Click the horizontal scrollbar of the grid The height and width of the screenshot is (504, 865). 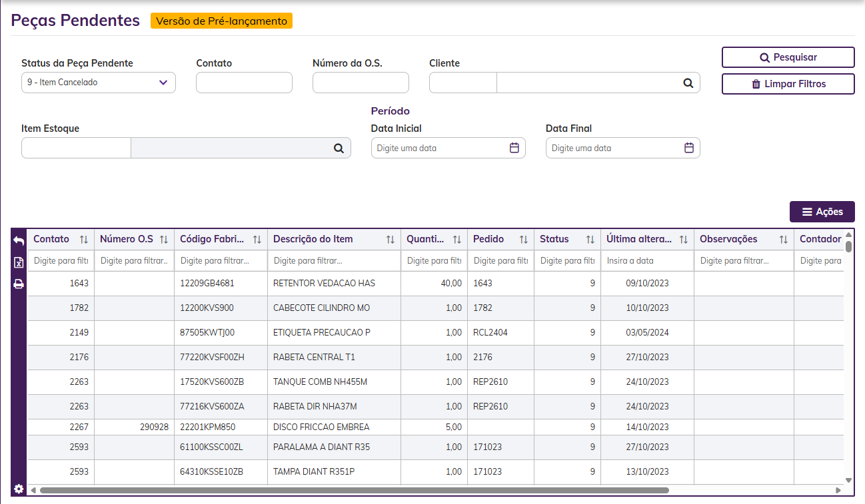click(x=353, y=490)
